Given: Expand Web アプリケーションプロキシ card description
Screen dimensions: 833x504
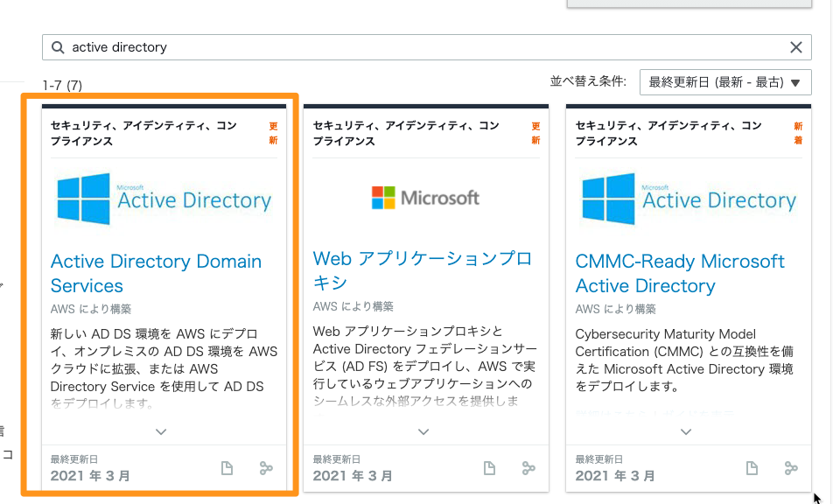Looking at the screenshot, I should point(423,431).
